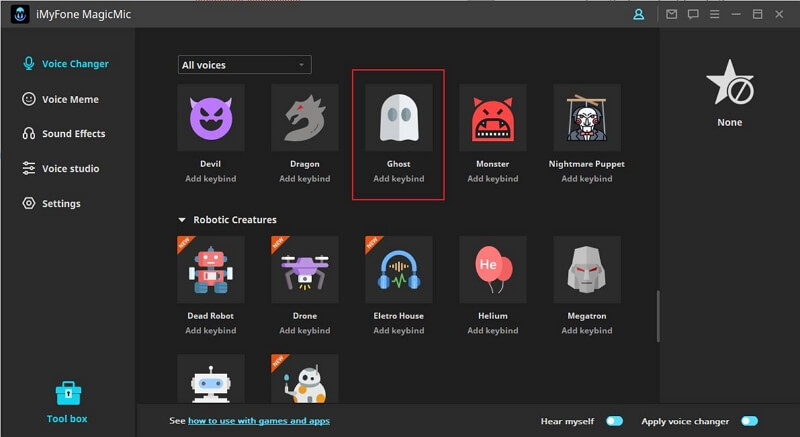Switch to the Voice Meme tab
This screenshot has height=437, width=800.
pyautogui.click(x=69, y=99)
